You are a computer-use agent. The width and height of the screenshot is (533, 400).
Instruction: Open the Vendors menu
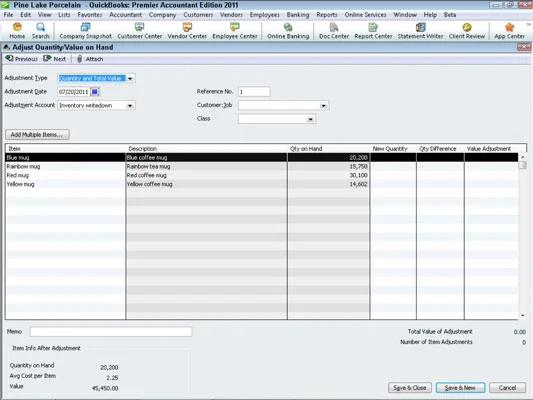pyautogui.click(x=231, y=15)
